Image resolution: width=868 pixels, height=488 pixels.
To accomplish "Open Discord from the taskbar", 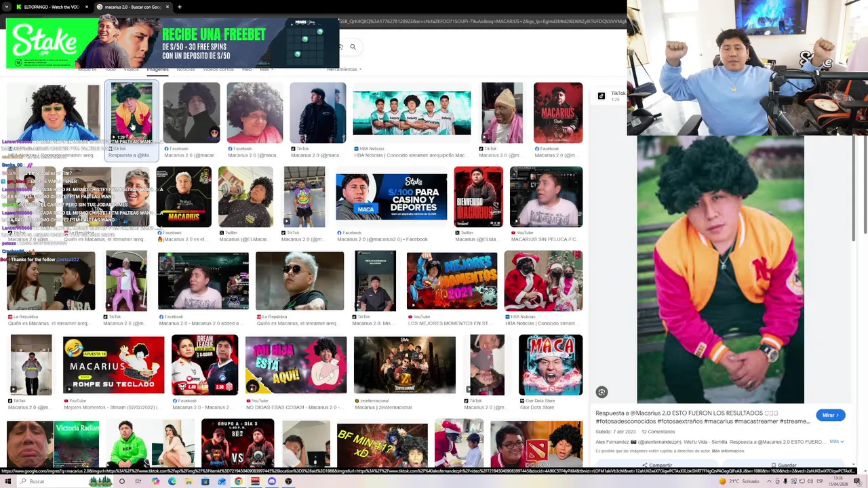I will (272, 481).
